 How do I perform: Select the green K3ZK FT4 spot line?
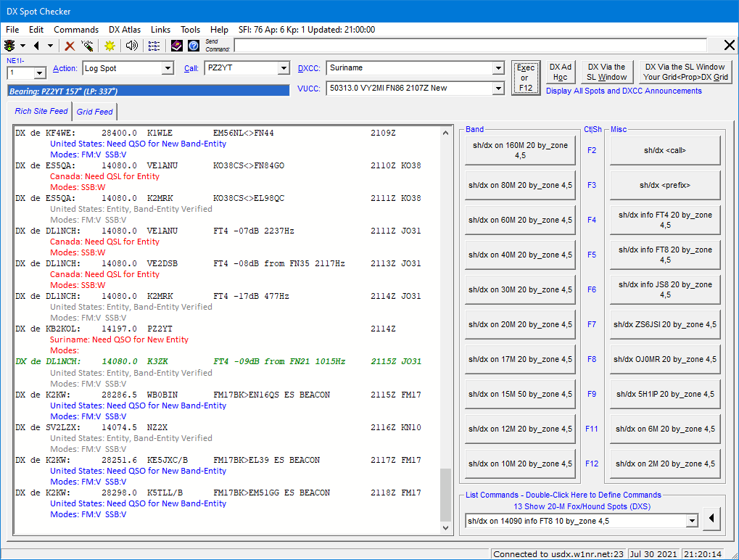(x=218, y=361)
